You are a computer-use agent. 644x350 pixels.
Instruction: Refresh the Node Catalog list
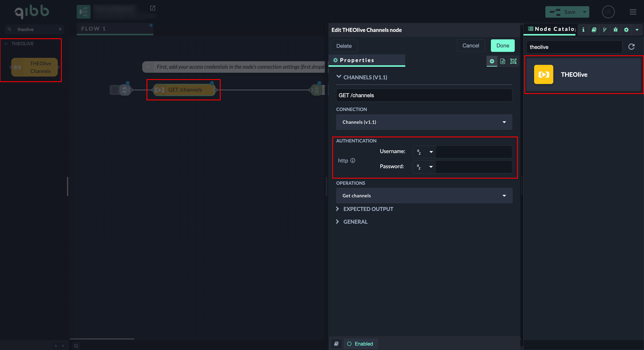click(x=631, y=47)
